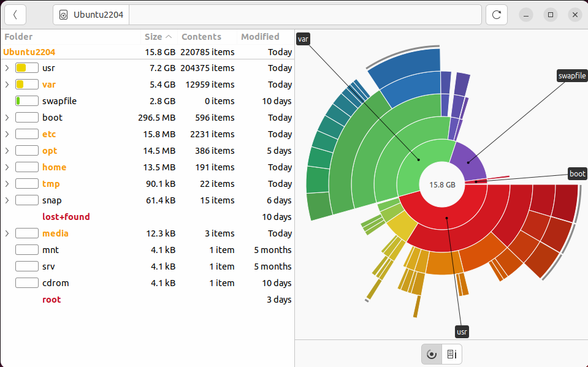Click the inner red usr ring segment
Viewport: 588px width, 367px height.
(446, 218)
